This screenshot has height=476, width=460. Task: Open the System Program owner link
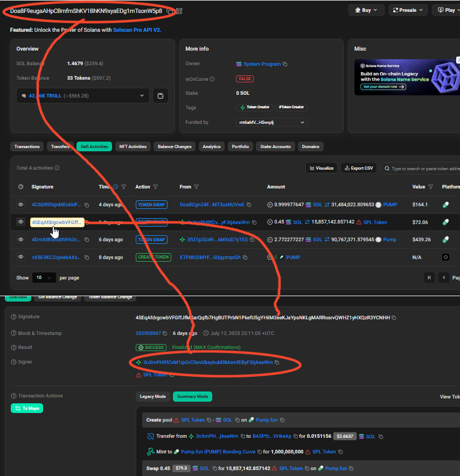[x=262, y=64]
